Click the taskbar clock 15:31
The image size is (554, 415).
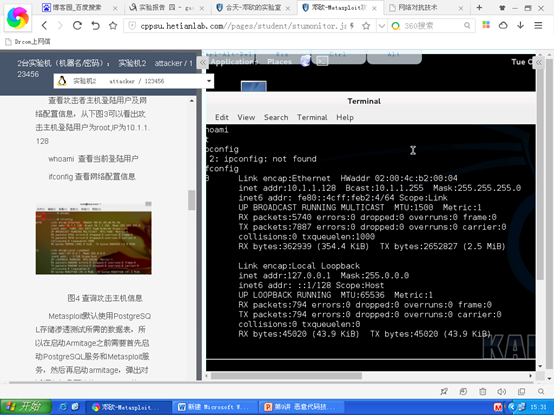tap(538, 408)
